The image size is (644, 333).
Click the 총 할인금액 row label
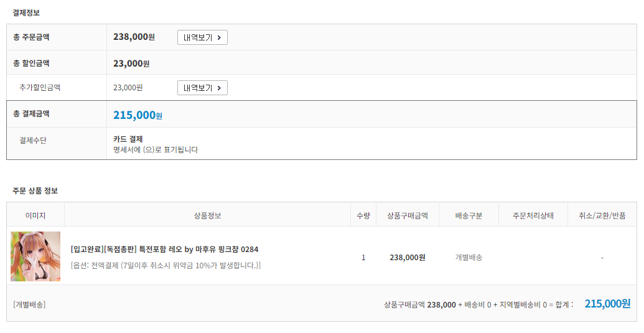pos(31,63)
